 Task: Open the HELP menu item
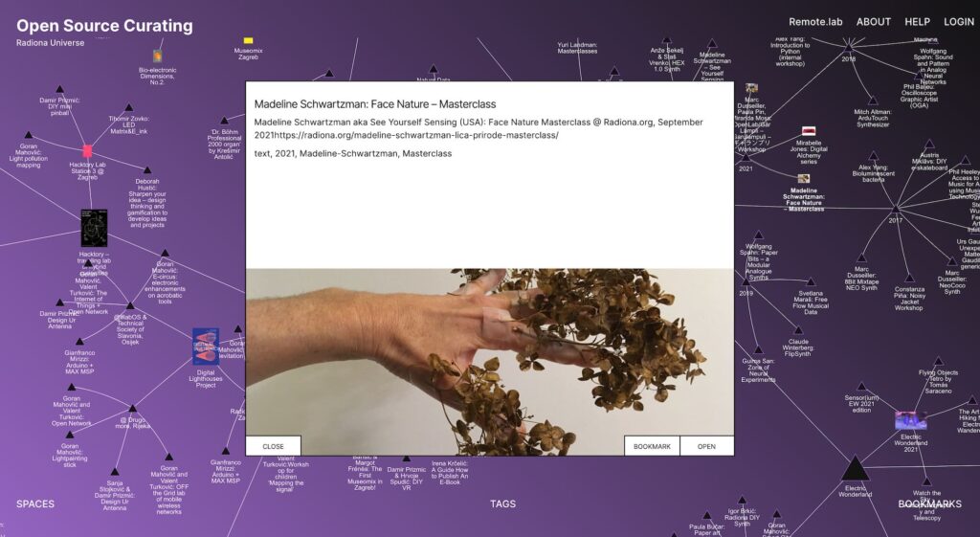[917, 22]
